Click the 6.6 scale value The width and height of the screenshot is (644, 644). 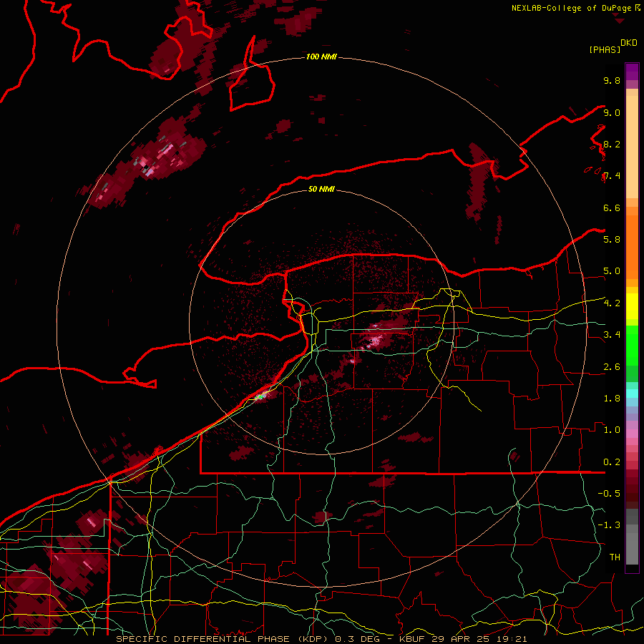click(612, 208)
